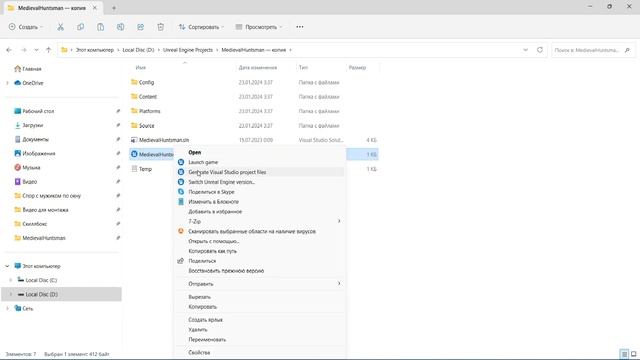The height and width of the screenshot is (360, 640).
Task: Collapse Этот компьютер tree node
Action: [x=7, y=266]
